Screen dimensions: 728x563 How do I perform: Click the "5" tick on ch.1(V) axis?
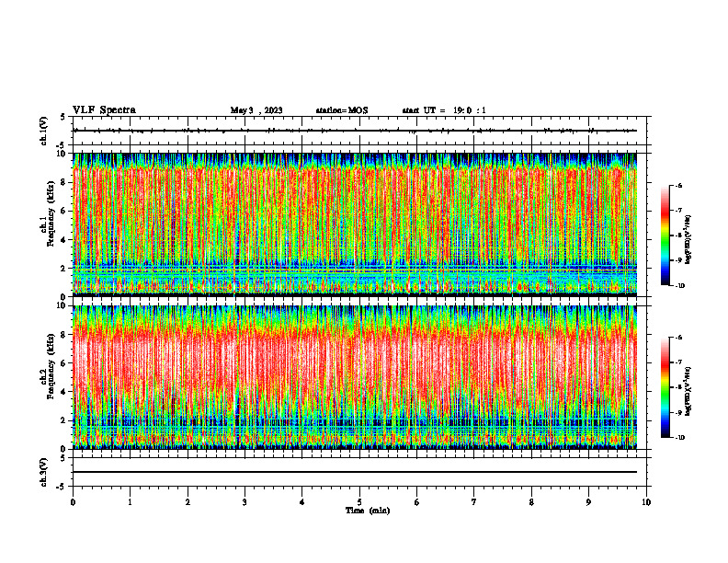pos(63,117)
